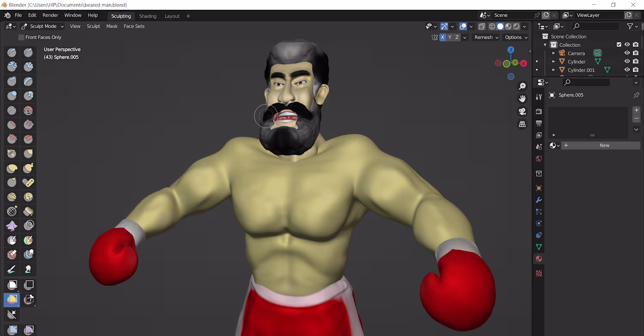Click the outliner search field
The height and width of the screenshot is (336, 644).
tap(596, 26)
